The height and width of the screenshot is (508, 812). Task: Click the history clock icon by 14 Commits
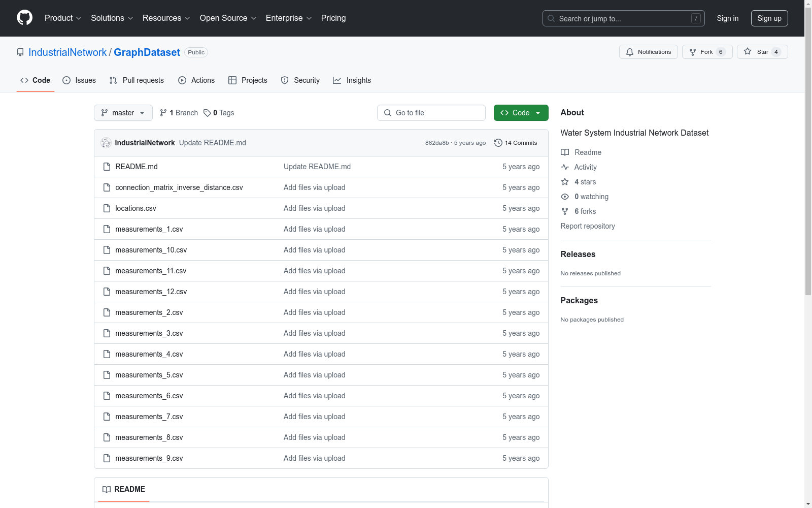498,143
